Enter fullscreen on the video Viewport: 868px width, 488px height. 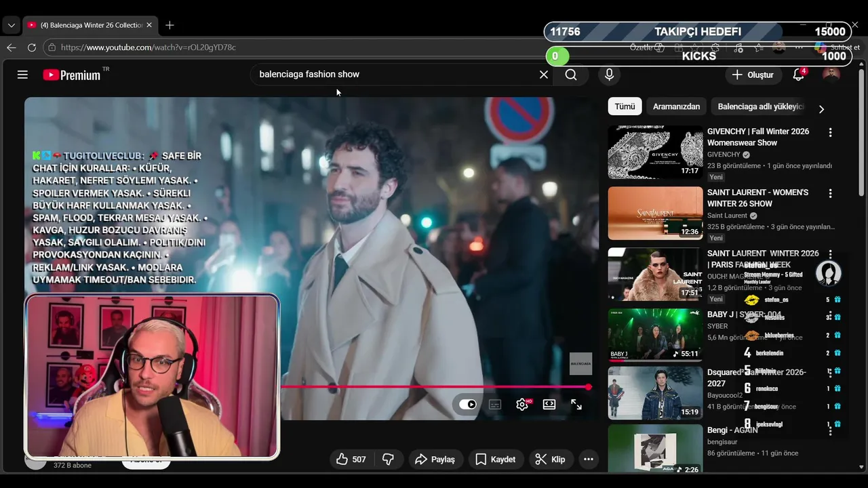(x=576, y=405)
